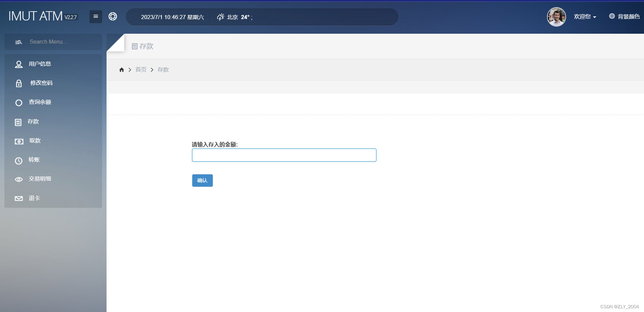Navigate to 首页 in the breadcrumb
Screen dimensions: 644x312
click(x=141, y=69)
